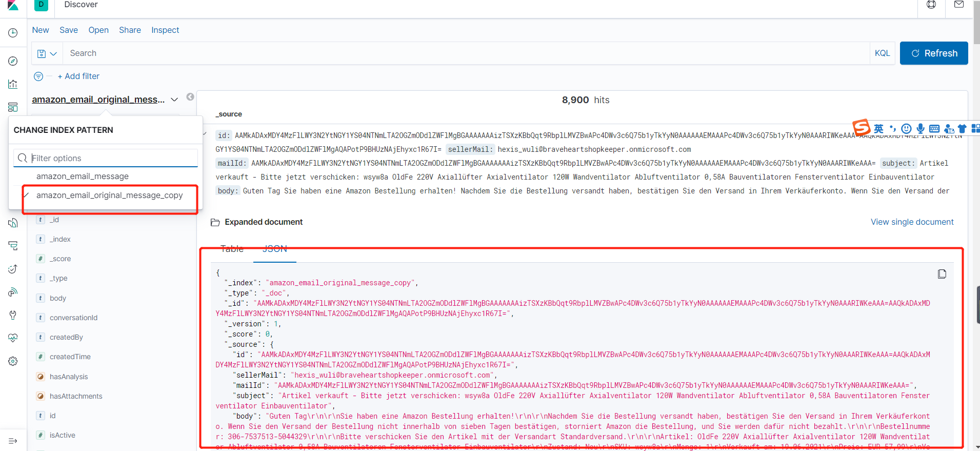
Task: Focus the Search query input
Action: point(466,53)
